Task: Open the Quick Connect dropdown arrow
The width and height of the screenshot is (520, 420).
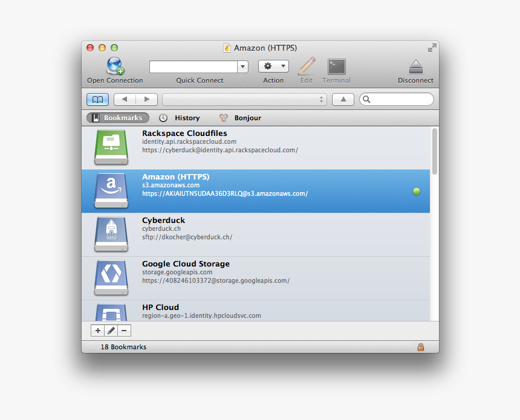Action: 242,66
